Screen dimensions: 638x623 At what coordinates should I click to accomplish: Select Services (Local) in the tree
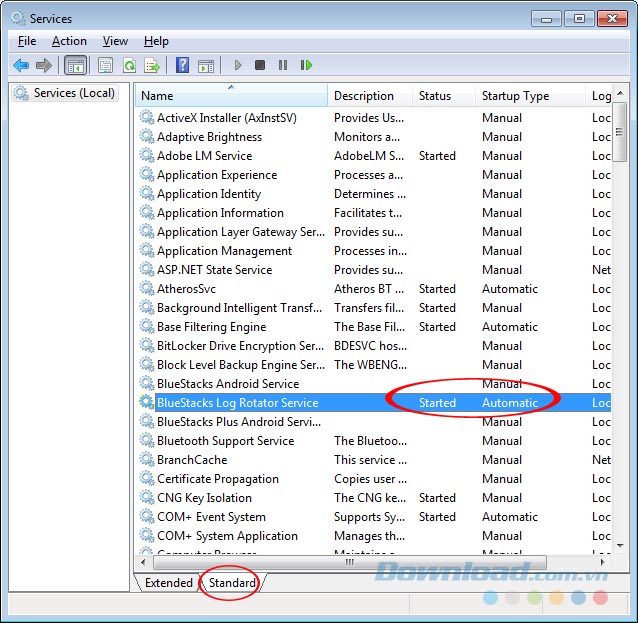[74, 93]
